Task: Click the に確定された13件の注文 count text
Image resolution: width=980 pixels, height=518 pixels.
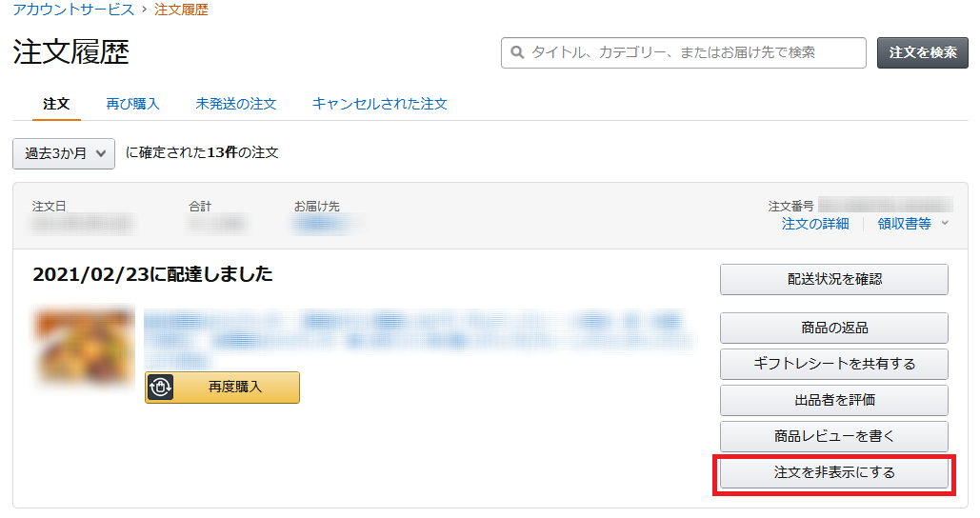Action: point(202,153)
